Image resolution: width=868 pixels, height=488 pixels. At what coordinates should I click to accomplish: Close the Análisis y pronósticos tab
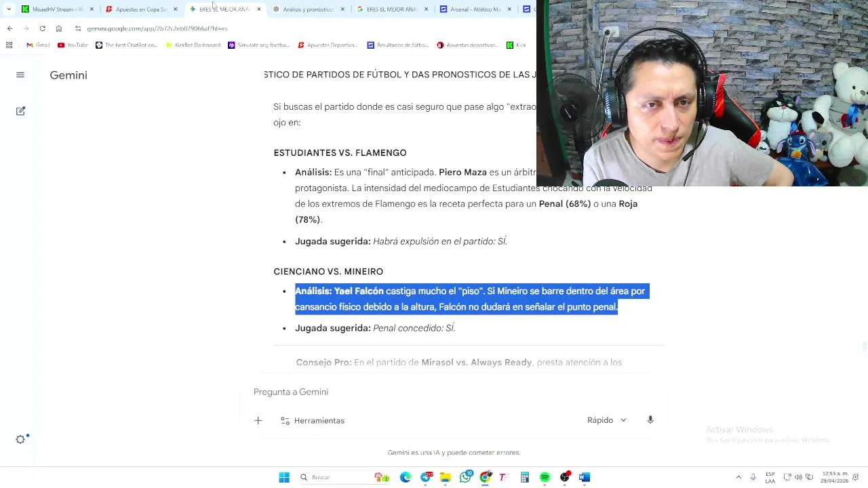(342, 9)
